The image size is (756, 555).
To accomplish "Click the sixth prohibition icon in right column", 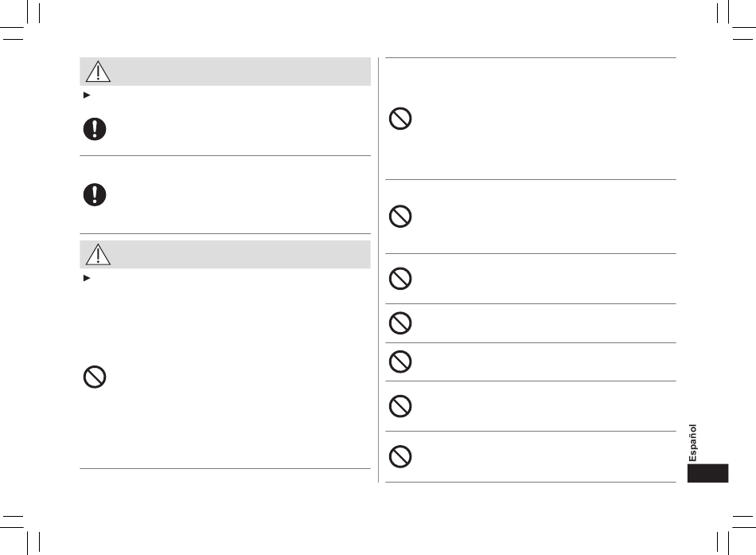I will click(400, 406).
